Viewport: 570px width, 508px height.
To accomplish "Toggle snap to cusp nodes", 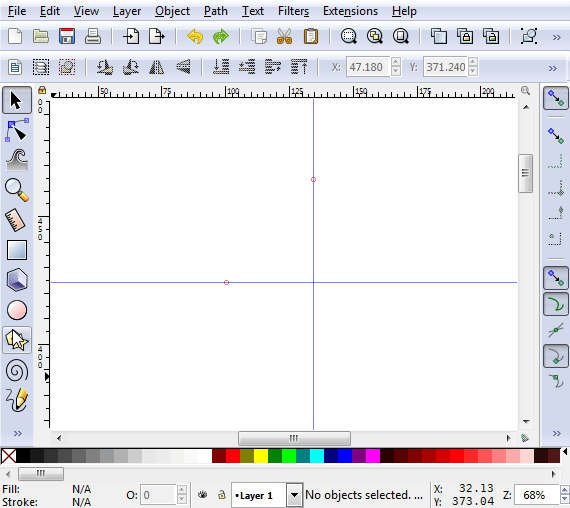I will [x=556, y=356].
